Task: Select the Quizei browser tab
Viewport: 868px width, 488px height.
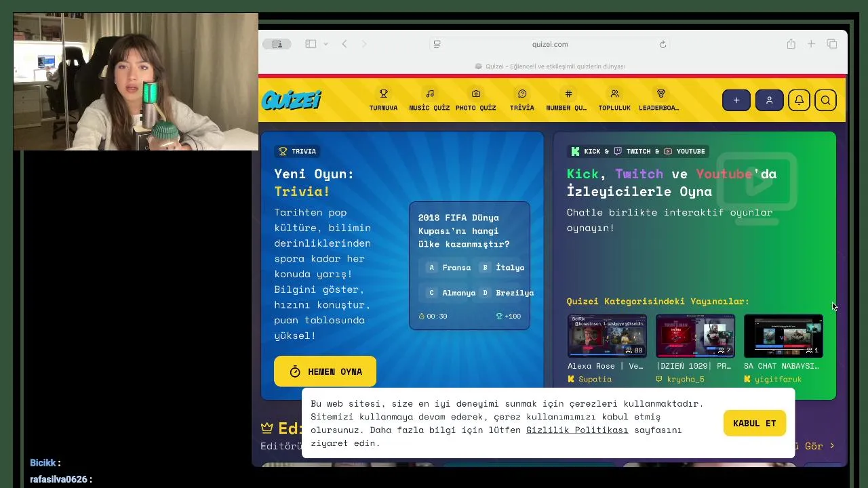Action: pos(550,66)
